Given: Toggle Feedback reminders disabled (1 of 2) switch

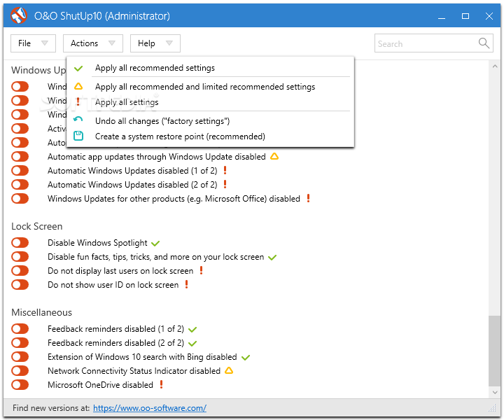Looking at the screenshot, I should coord(20,329).
